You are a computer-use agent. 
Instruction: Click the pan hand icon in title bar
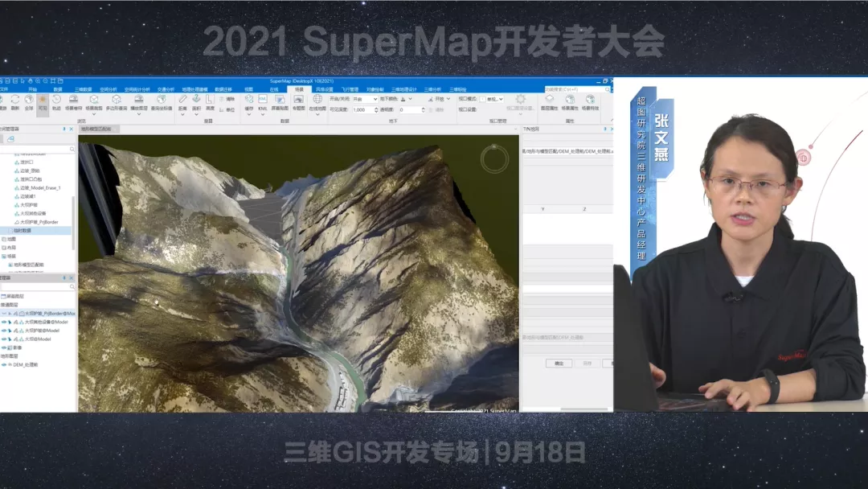point(31,81)
